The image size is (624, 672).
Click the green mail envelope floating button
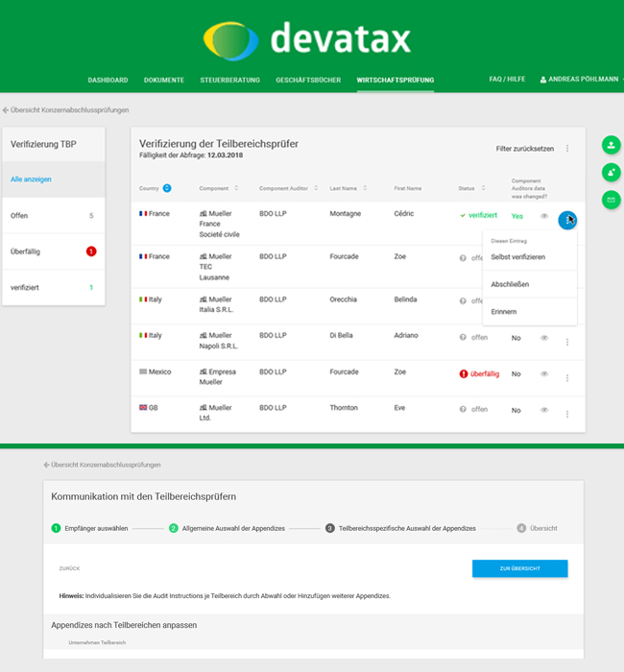[611, 200]
